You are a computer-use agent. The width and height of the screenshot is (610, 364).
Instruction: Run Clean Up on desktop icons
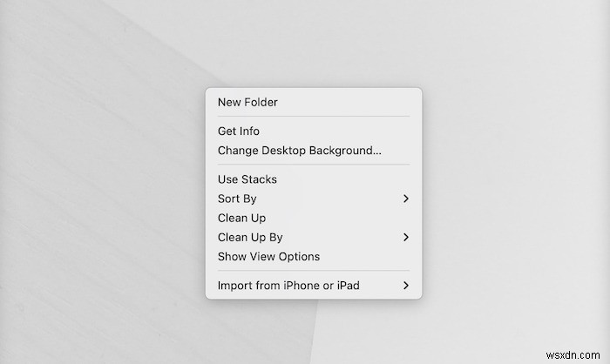tap(241, 218)
